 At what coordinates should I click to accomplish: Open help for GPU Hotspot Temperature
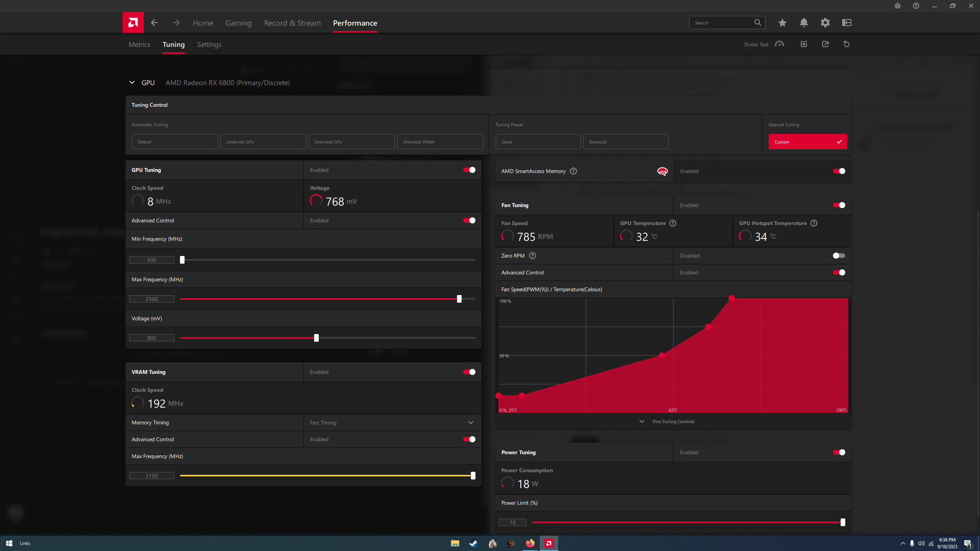(x=814, y=223)
